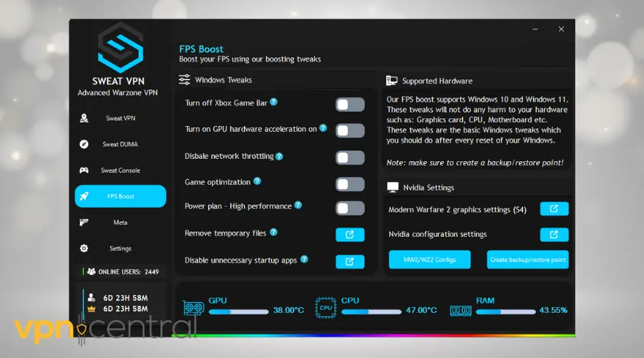Open the Sweat DUMA sidebar page
The height and width of the screenshot is (358, 644).
coord(120,144)
